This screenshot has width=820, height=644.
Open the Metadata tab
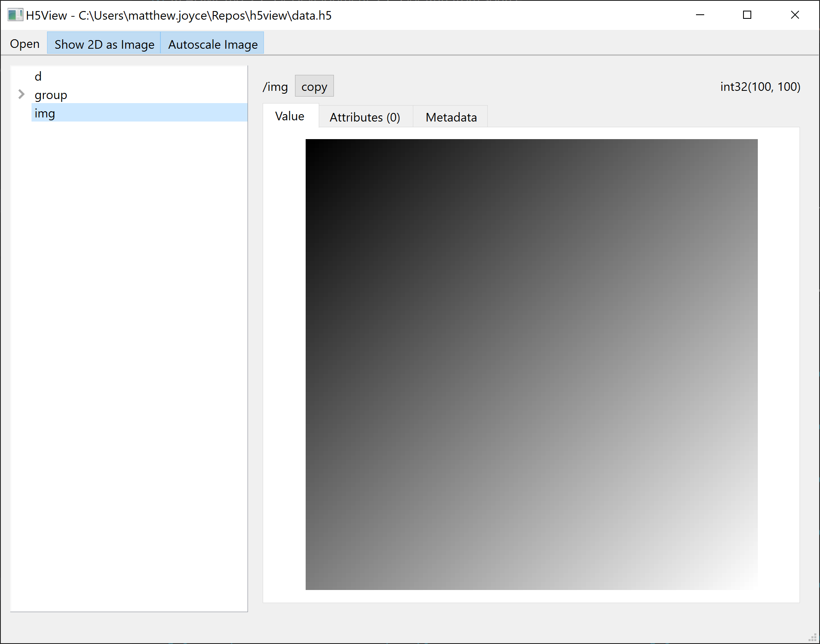pyautogui.click(x=451, y=117)
